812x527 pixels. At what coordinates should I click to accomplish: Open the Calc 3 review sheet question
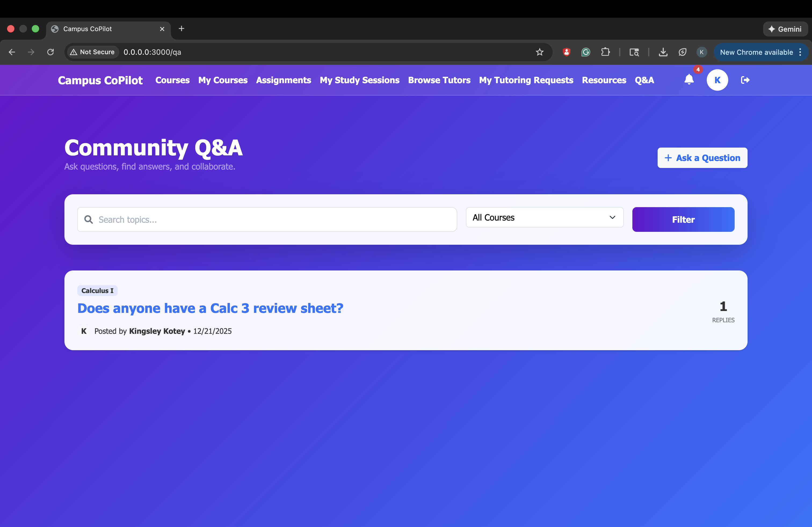210,308
